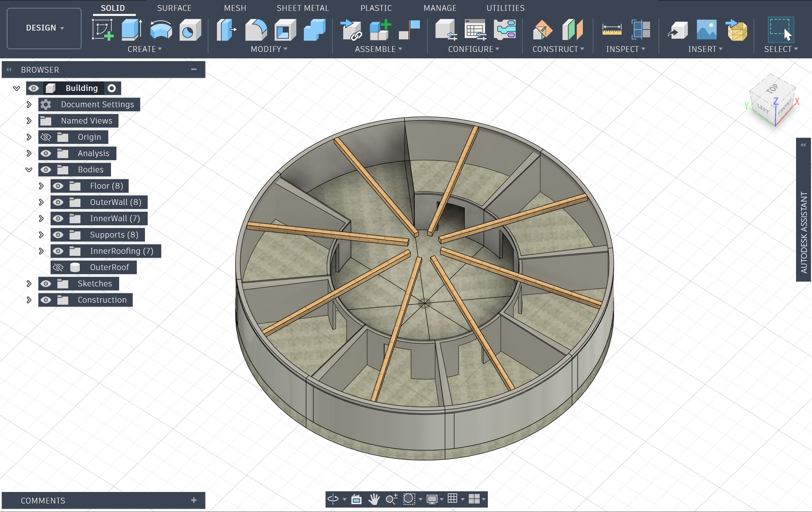Image resolution: width=812 pixels, height=512 pixels.
Task: Select the Joint tool
Action: pos(409,30)
